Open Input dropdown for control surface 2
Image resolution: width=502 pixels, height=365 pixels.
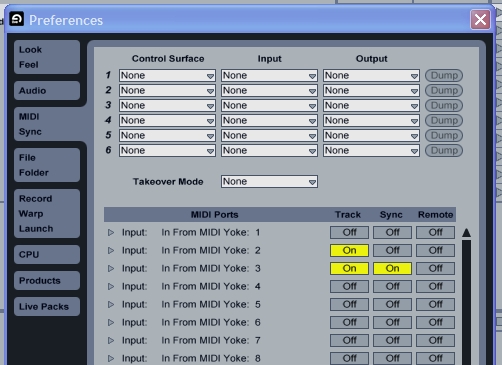[x=269, y=91]
